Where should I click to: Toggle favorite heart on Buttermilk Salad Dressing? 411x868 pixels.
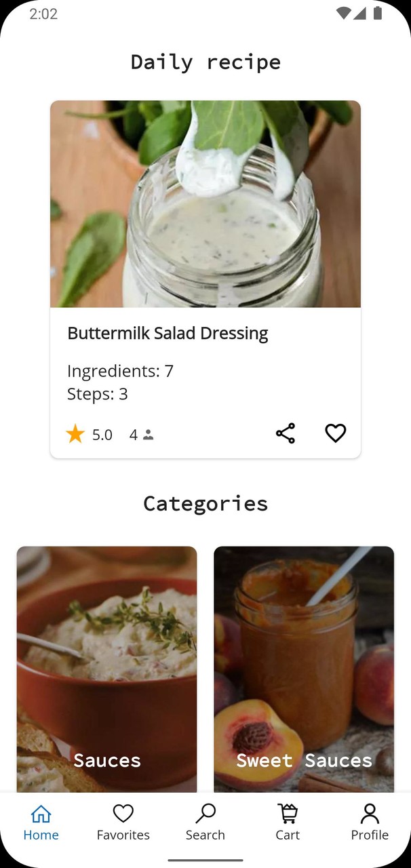point(336,433)
